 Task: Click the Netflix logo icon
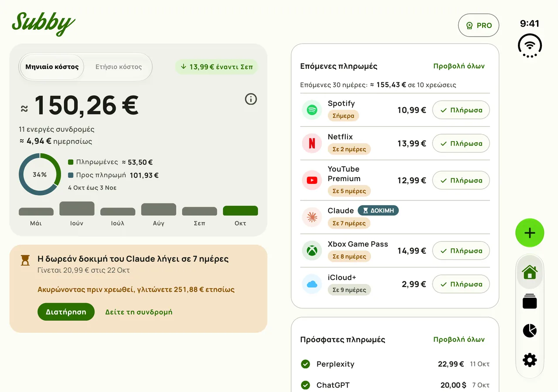click(312, 143)
